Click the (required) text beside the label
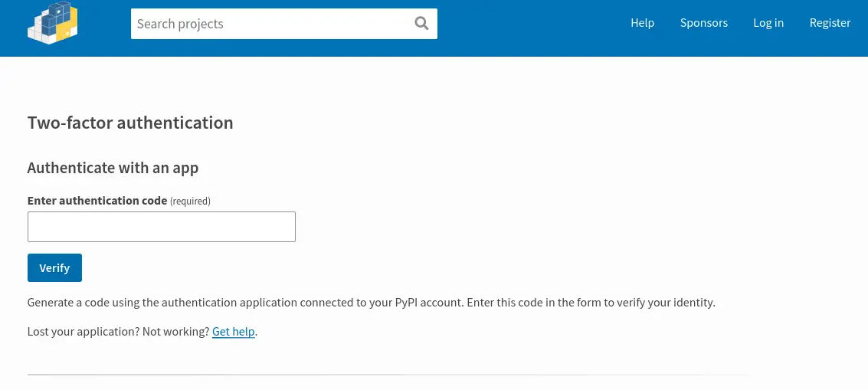868x390 pixels. [x=190, y=202]
